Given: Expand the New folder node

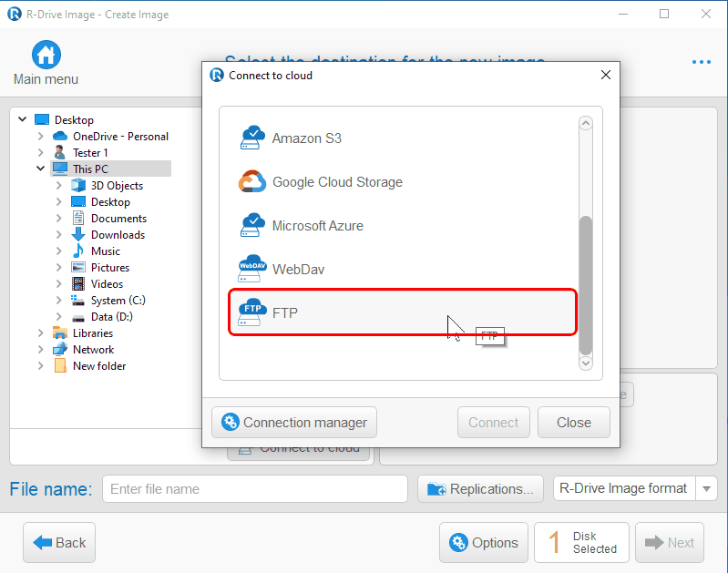Looking at the screenshot, I should [40, 365].
